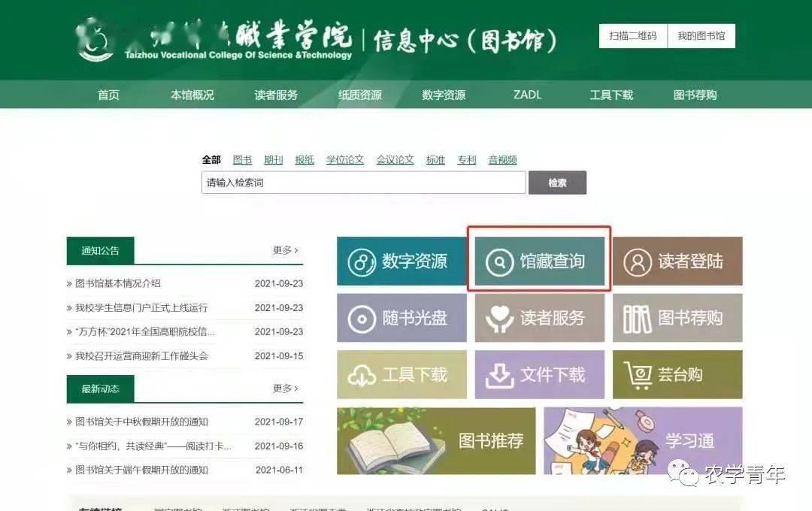Click the 我的图书馆 button
The height and width of the screenshot is (511, 812).
coord(701,36)
